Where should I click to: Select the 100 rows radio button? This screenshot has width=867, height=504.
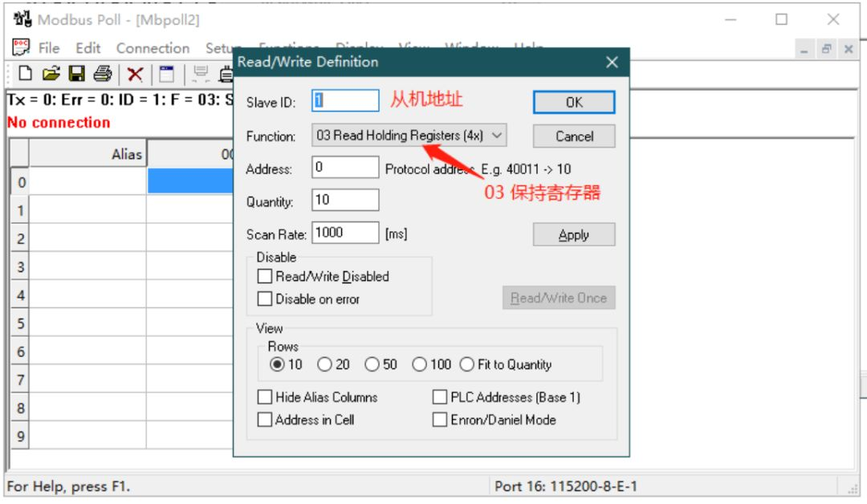point(419,364)
